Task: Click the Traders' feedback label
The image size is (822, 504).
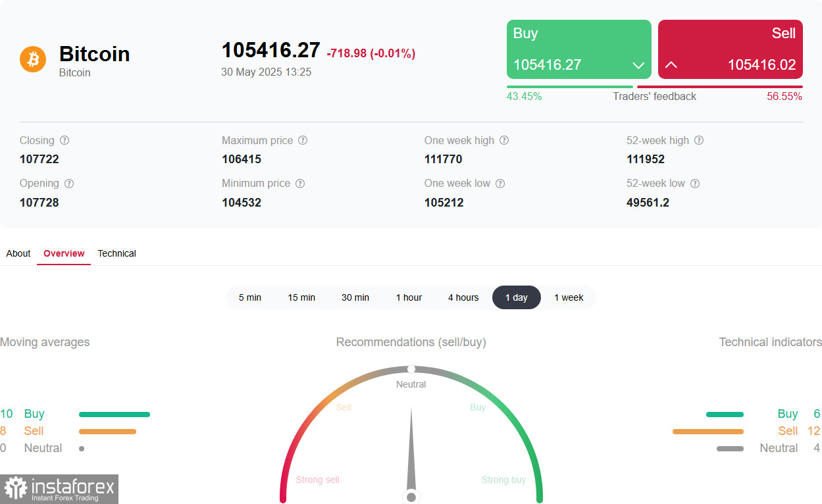Action: click(655, 97)
